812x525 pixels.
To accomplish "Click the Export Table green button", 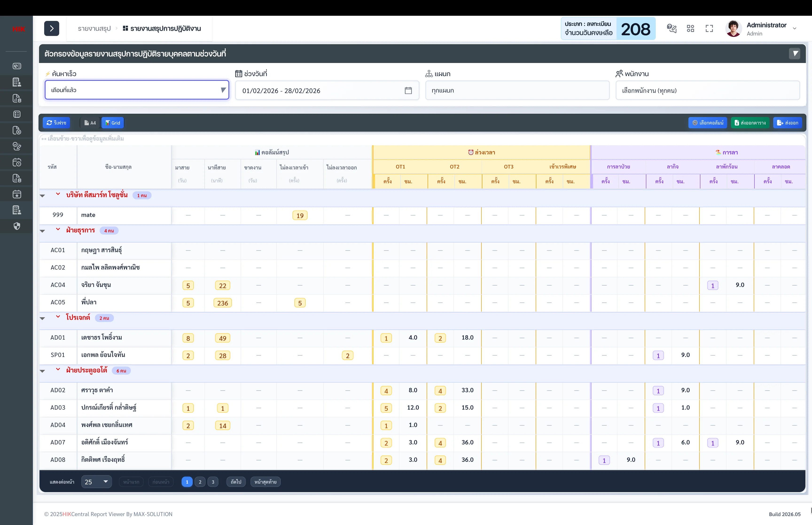I will (x=750, y=123).
